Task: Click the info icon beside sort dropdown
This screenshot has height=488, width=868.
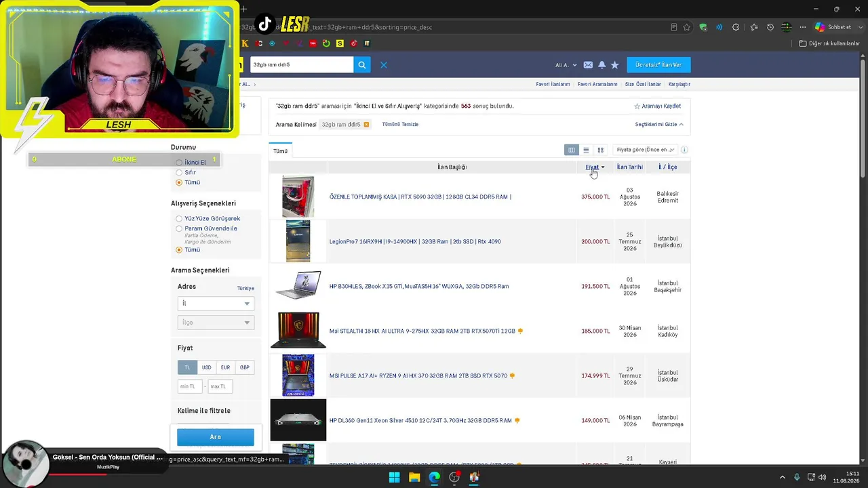Action: 684,150
